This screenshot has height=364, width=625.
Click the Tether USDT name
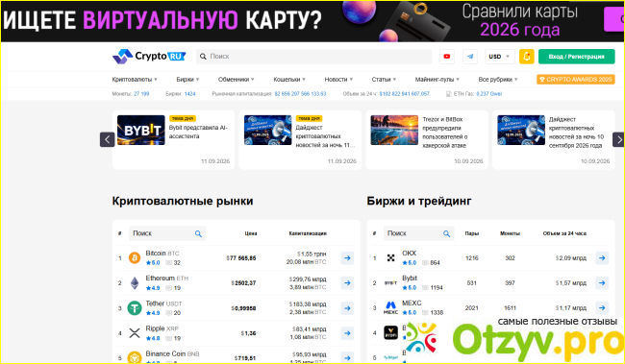pos(163,303)
